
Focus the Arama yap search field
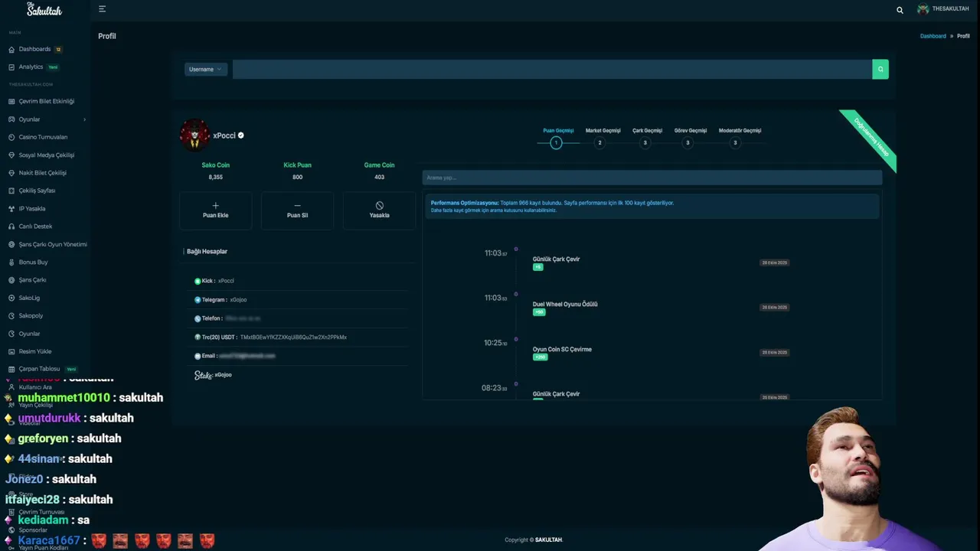(652, 178)
